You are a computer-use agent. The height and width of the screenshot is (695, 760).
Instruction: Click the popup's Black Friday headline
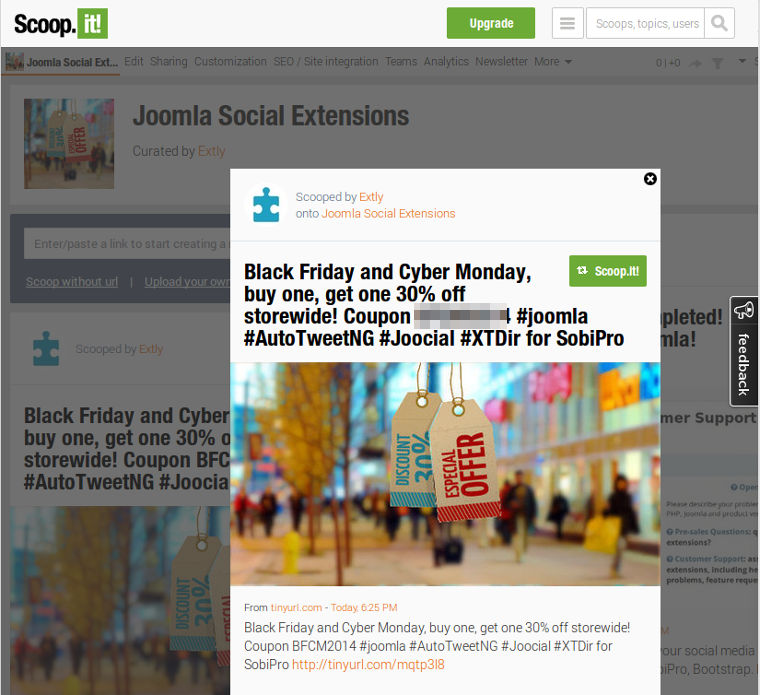tap(434, 305)
